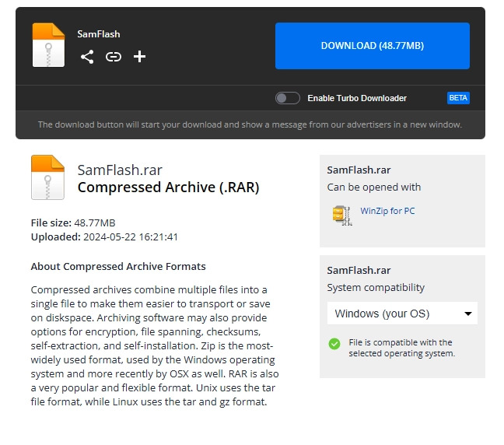This screenshot has width=504, height=445.
Task: Open the Windows (your OS) dropdown
Action: 402,314
